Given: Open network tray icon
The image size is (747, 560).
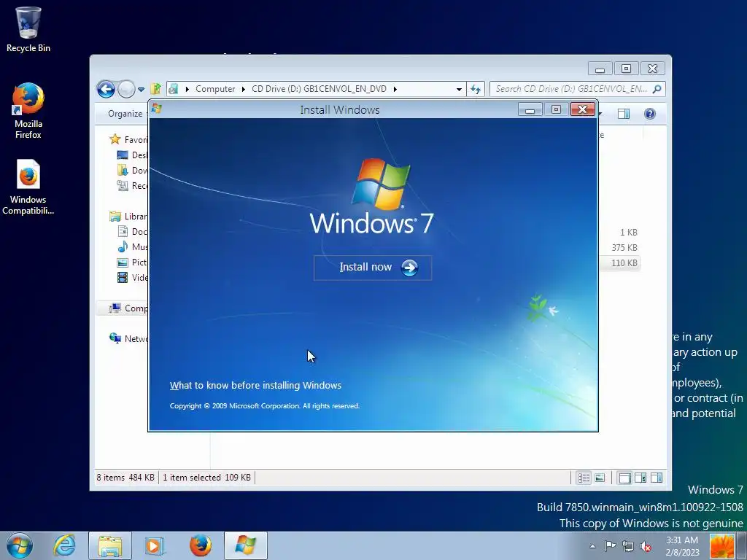Looking at the screenshot, I should [628, 547].
